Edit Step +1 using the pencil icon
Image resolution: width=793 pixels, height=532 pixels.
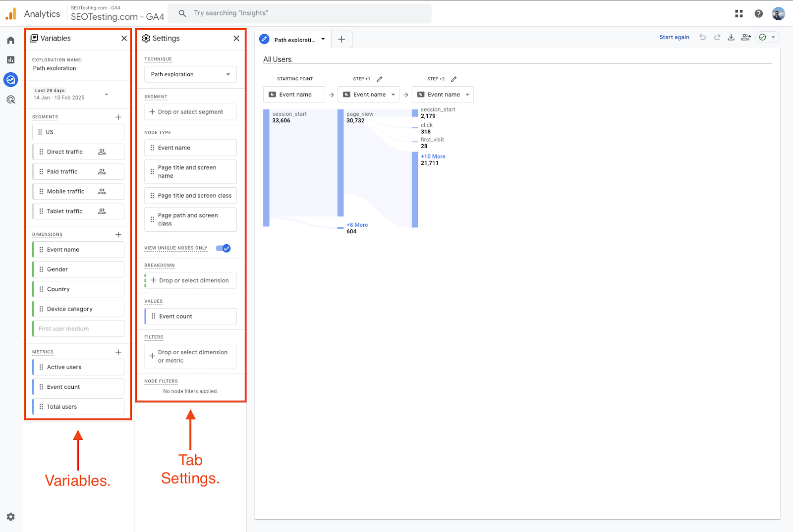pos(380,78)
